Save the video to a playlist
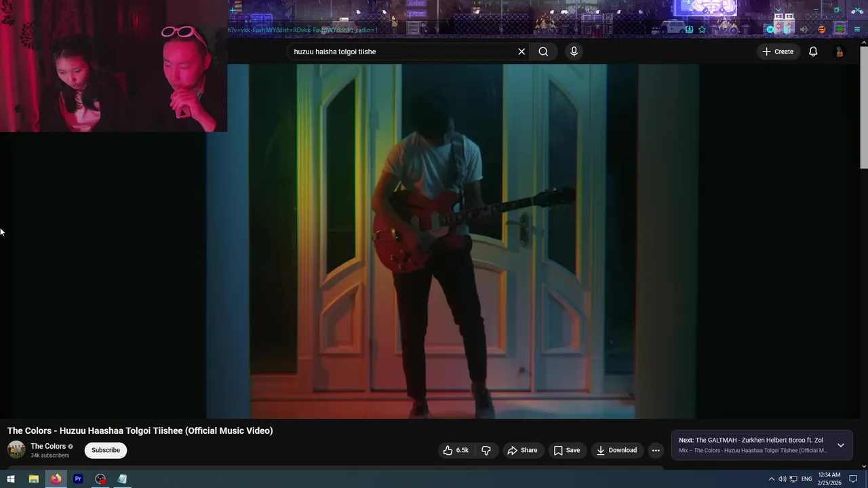The image size is (868, 488). click(x=567, y=450)
